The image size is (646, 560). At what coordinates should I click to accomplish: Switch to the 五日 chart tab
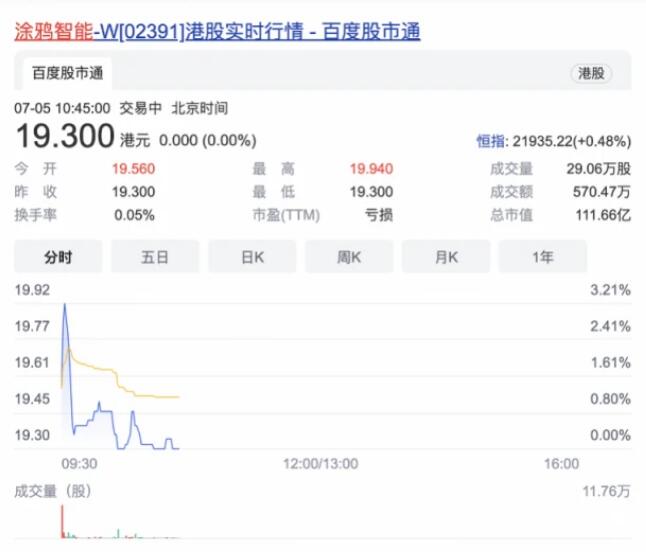coord(155,257)
